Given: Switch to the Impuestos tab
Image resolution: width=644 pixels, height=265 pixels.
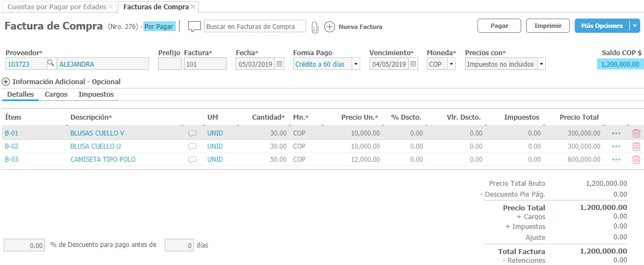Looking at the screenshot, I should (96, 95).
